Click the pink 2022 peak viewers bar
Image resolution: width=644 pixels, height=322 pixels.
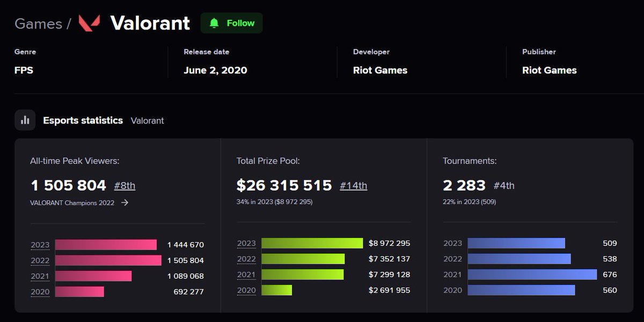[x=108, y=260]
